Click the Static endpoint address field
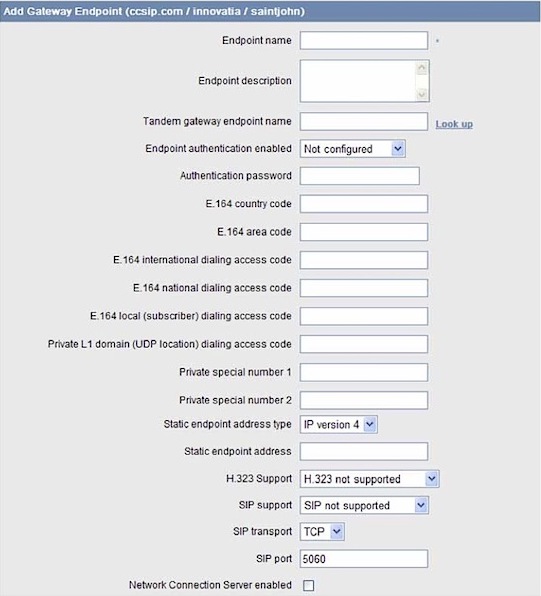The image size is (541, 596). (363, 451)
